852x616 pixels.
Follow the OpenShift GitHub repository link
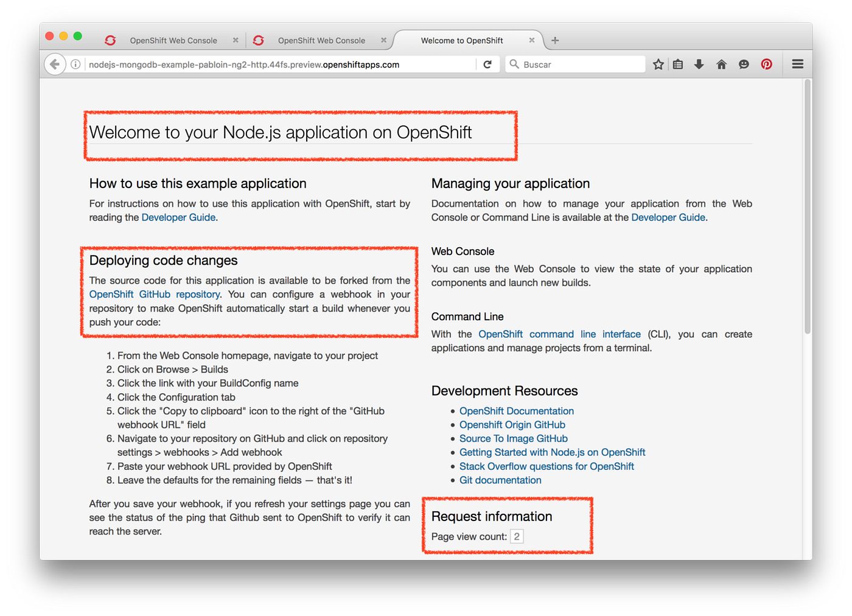(155, 294)
